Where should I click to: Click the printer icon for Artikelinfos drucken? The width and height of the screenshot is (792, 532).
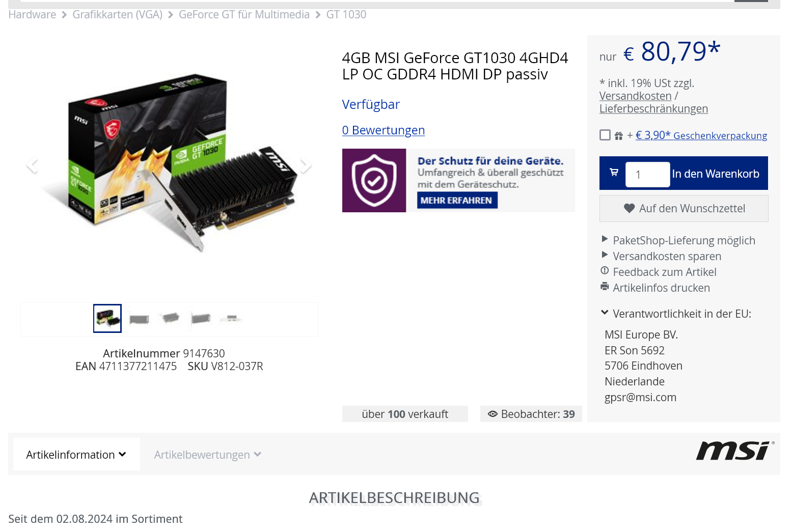point(605,287)
